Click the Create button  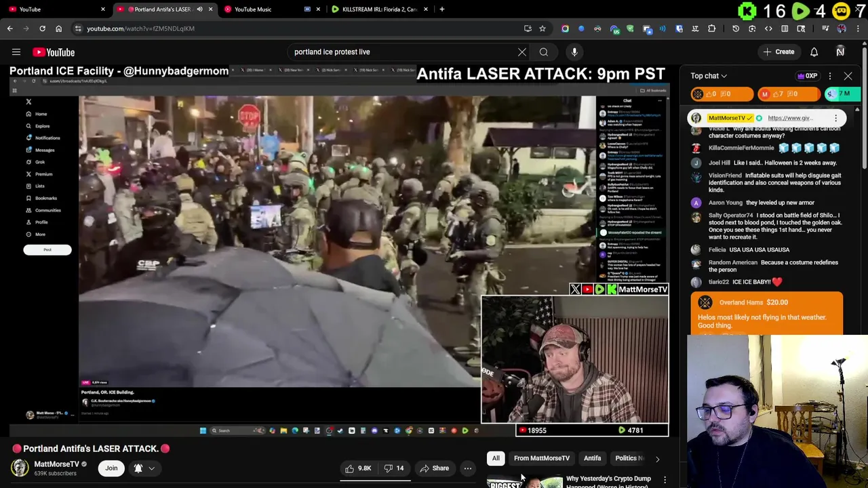(778, 52)
